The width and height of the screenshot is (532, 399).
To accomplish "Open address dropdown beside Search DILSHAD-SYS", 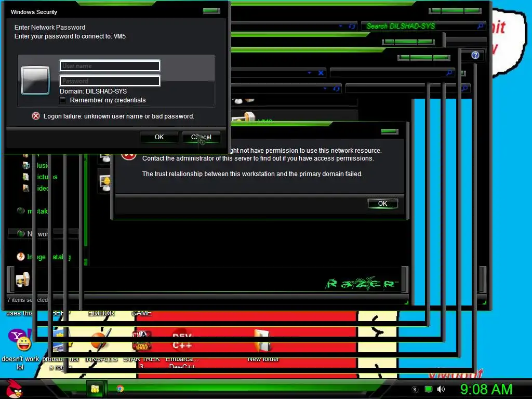I will (x=341, y=26).
